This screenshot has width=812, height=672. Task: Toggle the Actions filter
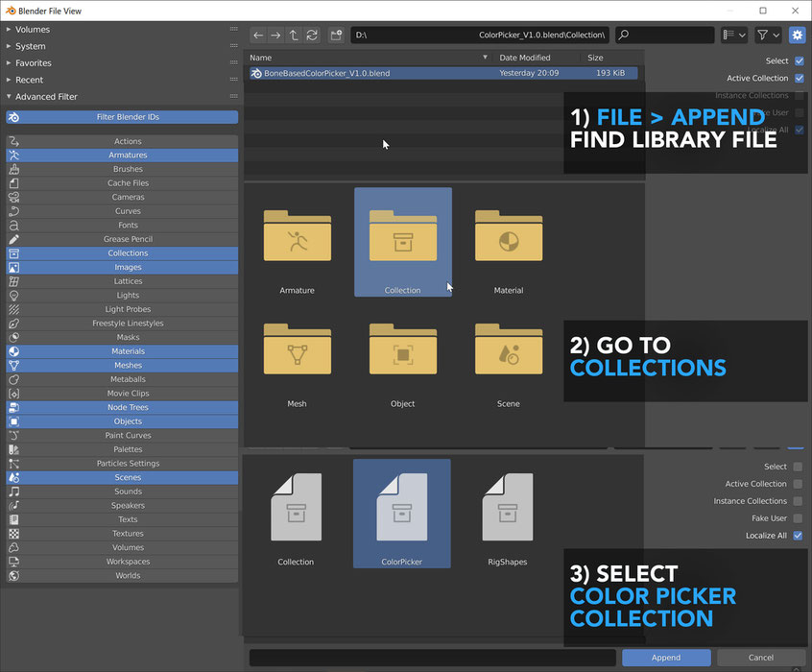click(x=122, y=141)
